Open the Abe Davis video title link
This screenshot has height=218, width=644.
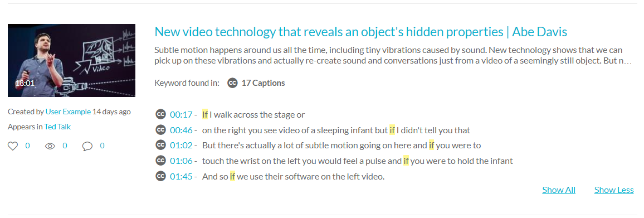(360, 32)
